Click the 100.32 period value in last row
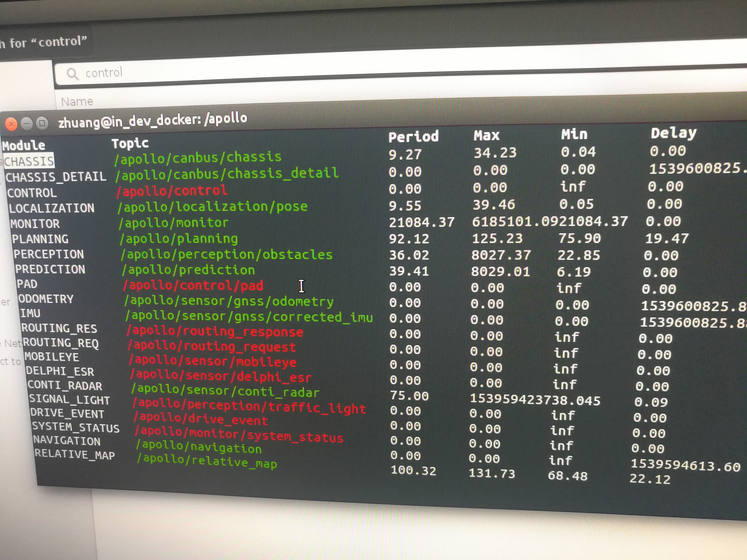Screen dimensions: 747x560 click(x=413, y=471)
